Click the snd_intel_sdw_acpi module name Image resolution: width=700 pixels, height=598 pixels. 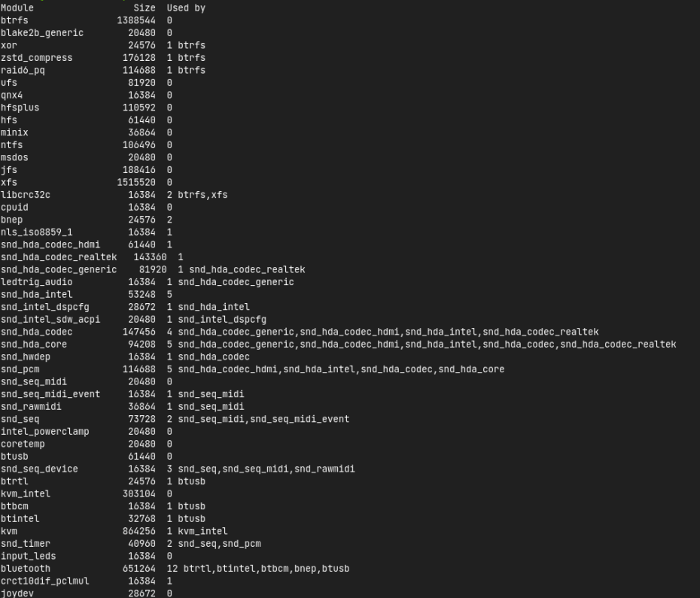tap(50, 319)
